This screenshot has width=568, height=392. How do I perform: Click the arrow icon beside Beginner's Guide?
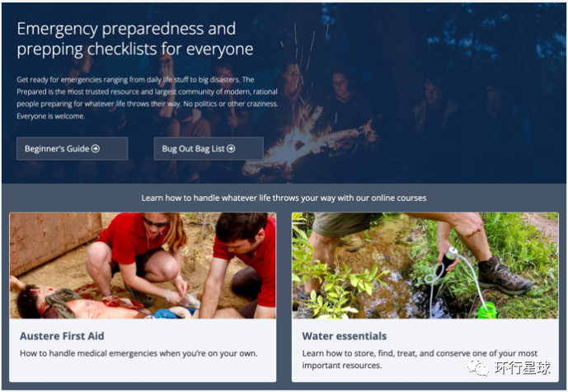pyautogui.click(x=96, y=148)
